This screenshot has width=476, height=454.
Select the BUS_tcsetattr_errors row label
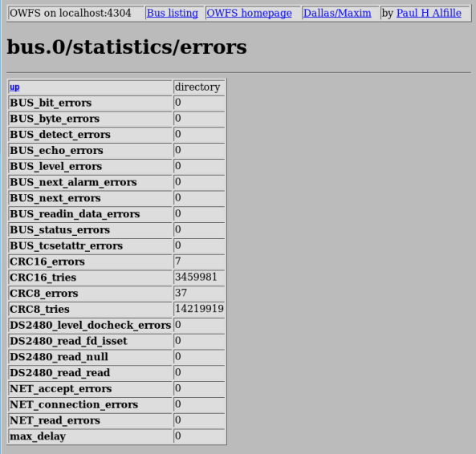coord(66,245)
